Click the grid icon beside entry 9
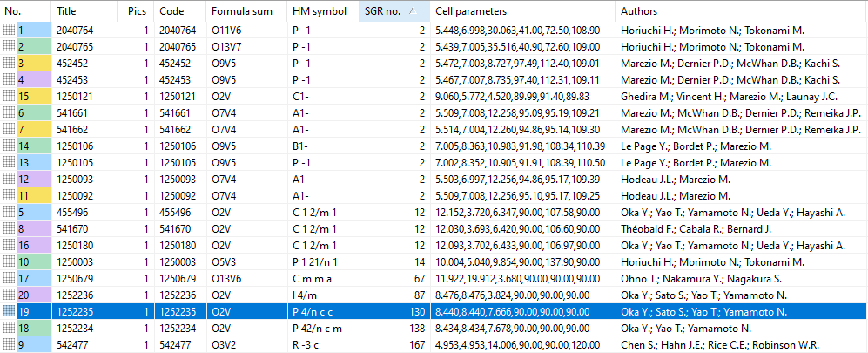Image resolution: width=868 pixels, height=353 pixels. click(x=10, y=344)
